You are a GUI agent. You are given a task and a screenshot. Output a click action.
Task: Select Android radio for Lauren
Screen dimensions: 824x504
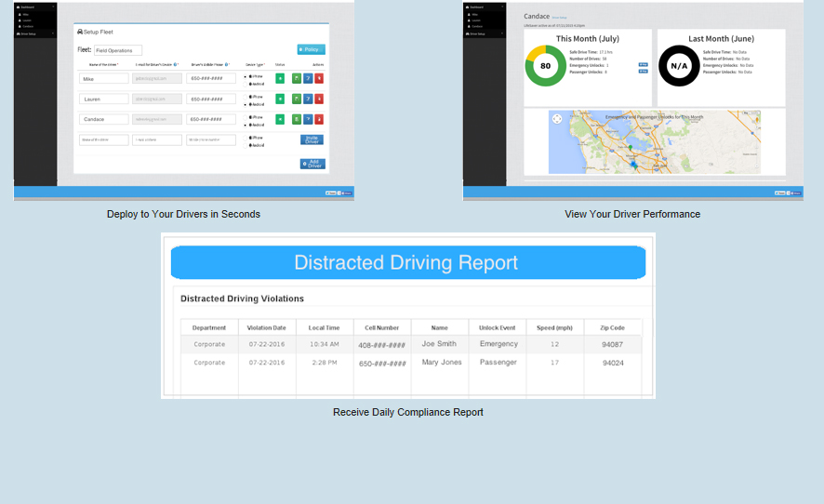[246, 104]
